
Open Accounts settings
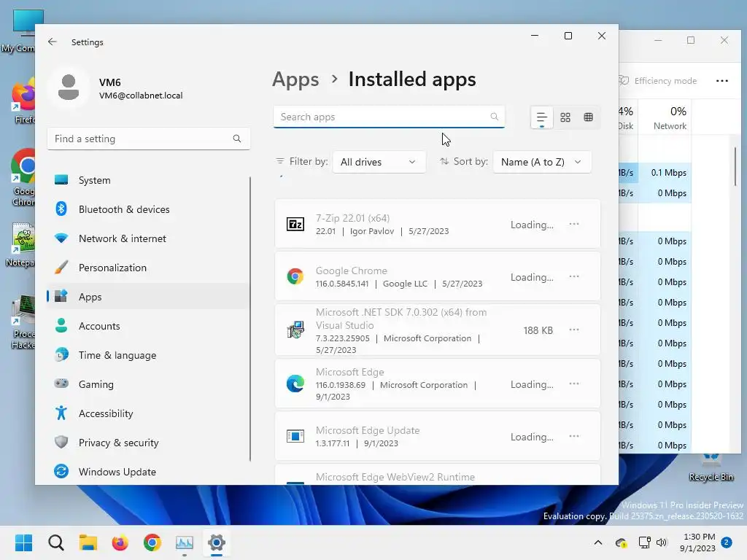(x=148, y=326)
